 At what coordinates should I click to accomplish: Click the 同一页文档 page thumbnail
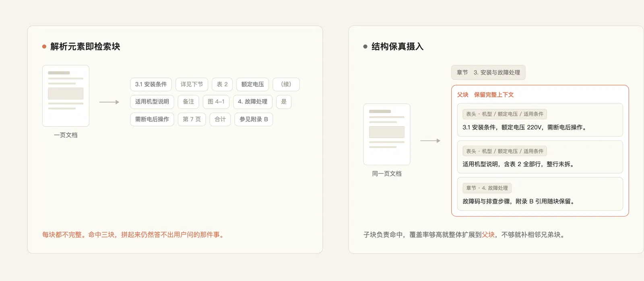(387, 134)
